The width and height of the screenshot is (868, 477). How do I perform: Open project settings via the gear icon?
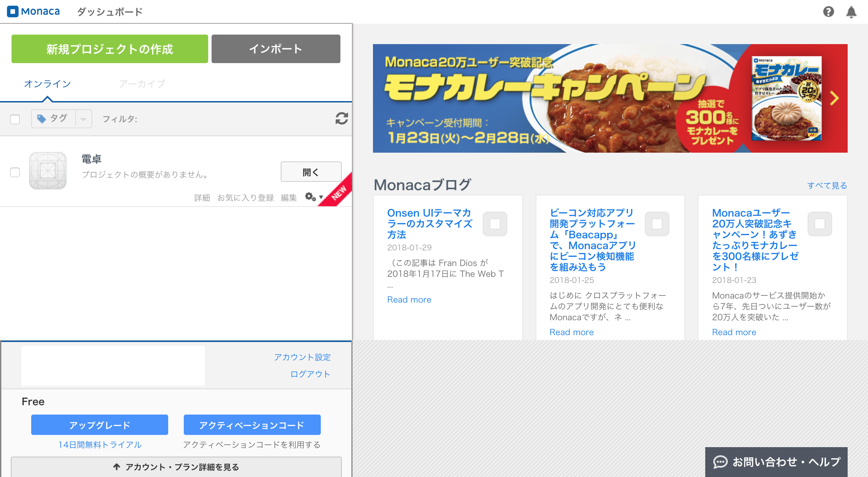(x=310, y=197)
